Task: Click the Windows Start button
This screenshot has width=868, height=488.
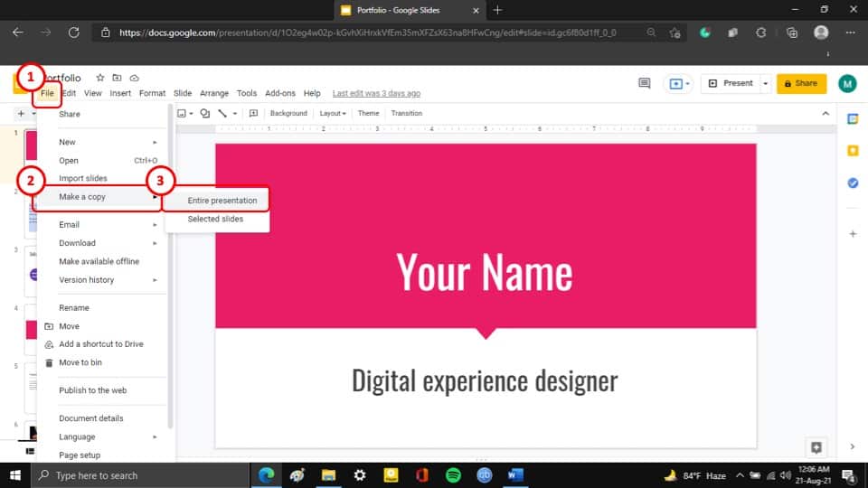Action: (15, 475)
